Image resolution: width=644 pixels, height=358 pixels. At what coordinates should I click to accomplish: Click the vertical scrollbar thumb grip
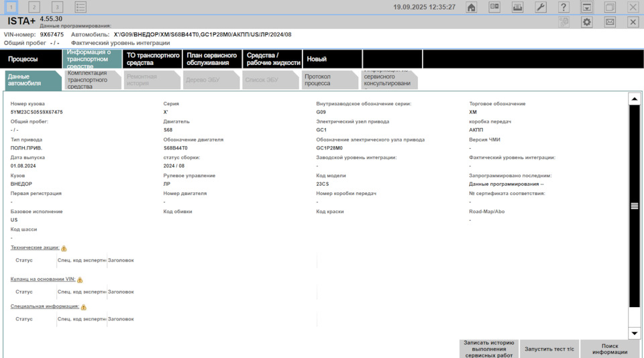635,206
